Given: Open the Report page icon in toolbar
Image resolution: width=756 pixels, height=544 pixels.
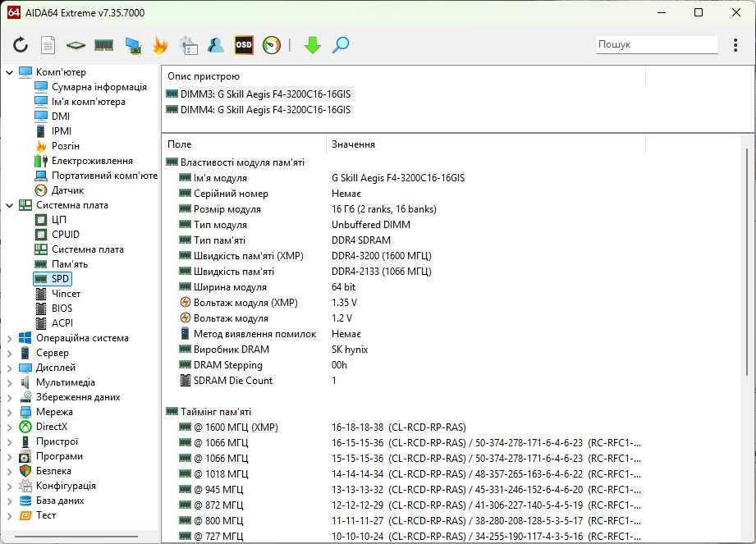Looking at the screenshot, I should (48, 45).
